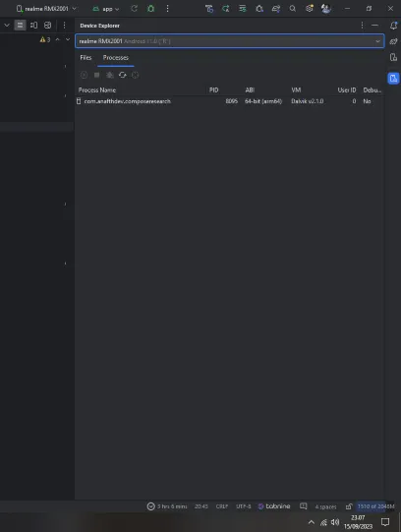Open the network icon in system tray
401x532 pixels.
point(323,522)
